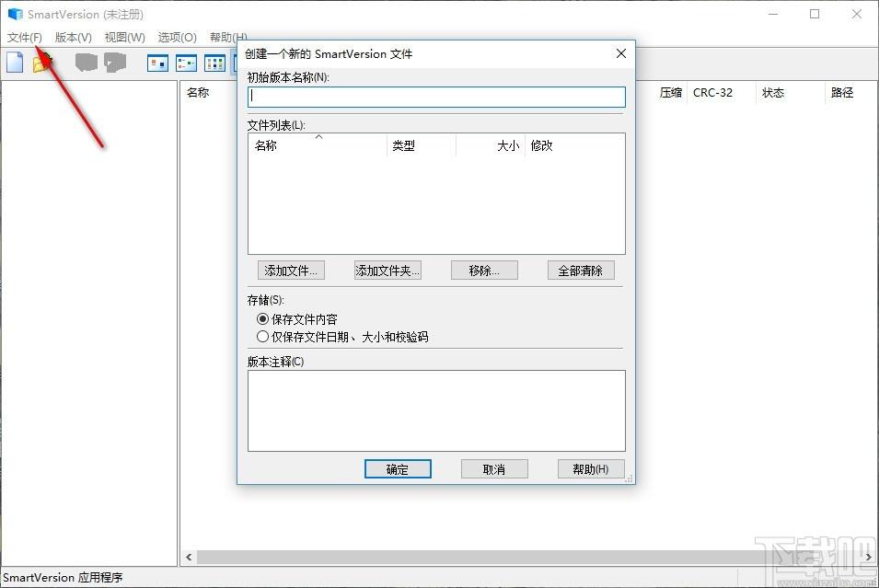This screenshot has height=588, width=879.
Task: Confirm with the 确定 button
Action: (398, 468)
